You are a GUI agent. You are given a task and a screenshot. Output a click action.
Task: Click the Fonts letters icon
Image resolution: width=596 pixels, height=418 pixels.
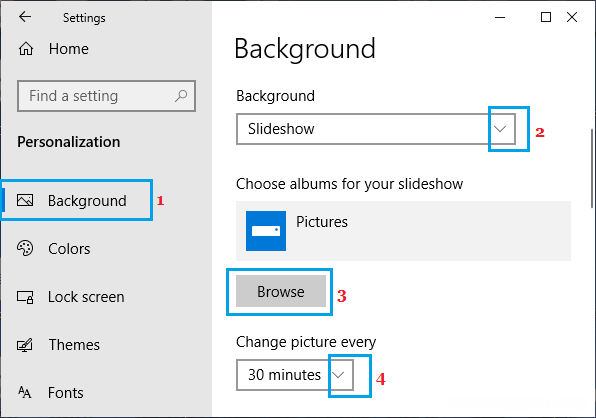coord(25,392)
